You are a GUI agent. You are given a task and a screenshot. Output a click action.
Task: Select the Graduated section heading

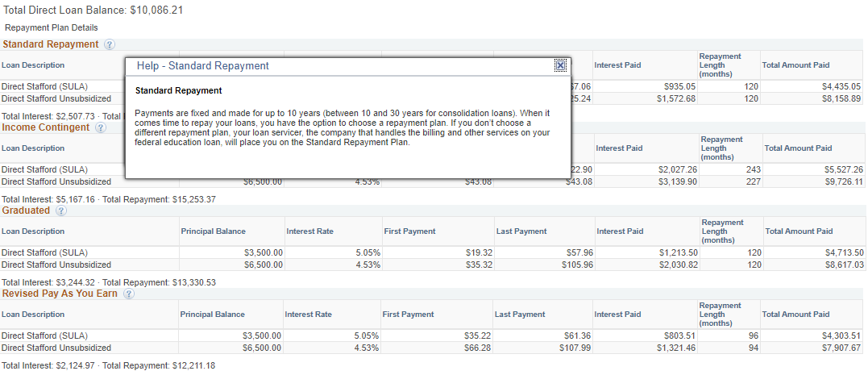click(x=26, y=211)
